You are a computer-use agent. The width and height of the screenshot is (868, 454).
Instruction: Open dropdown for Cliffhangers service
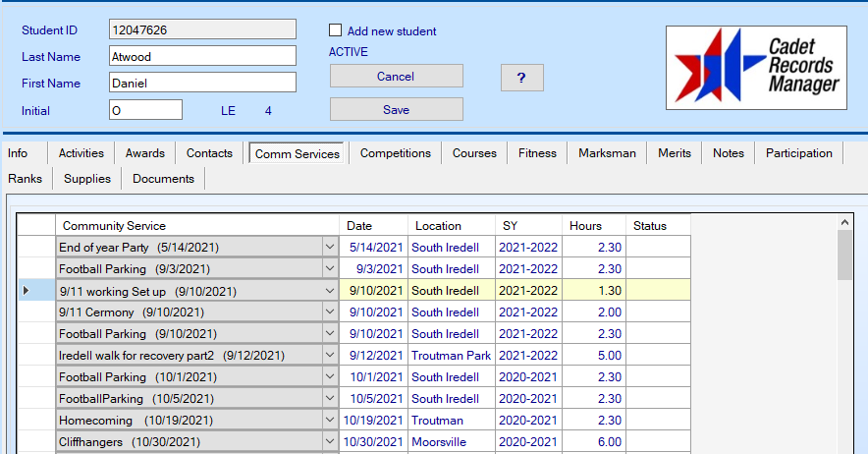[330, 442]
